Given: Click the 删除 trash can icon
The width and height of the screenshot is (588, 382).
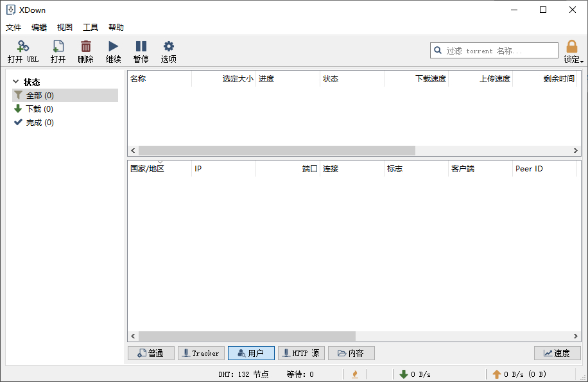Looking at the screenshot, I should pos(86,46).
